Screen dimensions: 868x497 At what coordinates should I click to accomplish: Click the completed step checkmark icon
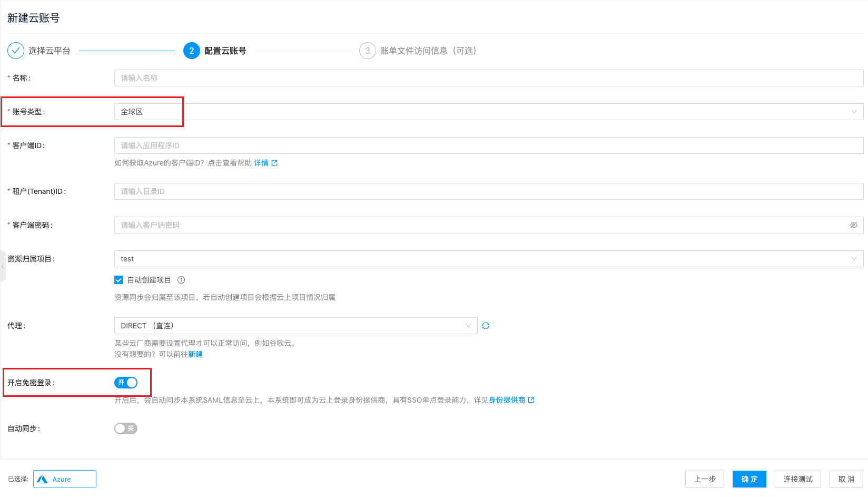16,51
